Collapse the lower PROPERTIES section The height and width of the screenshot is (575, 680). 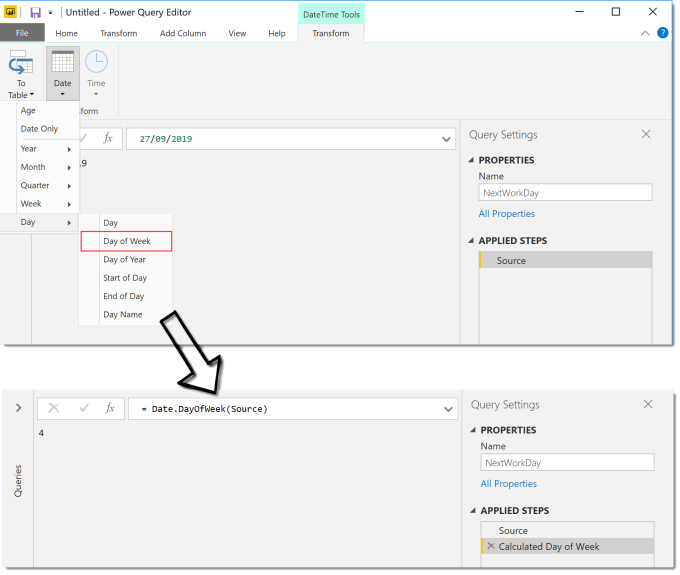click(x=473, y=430)
